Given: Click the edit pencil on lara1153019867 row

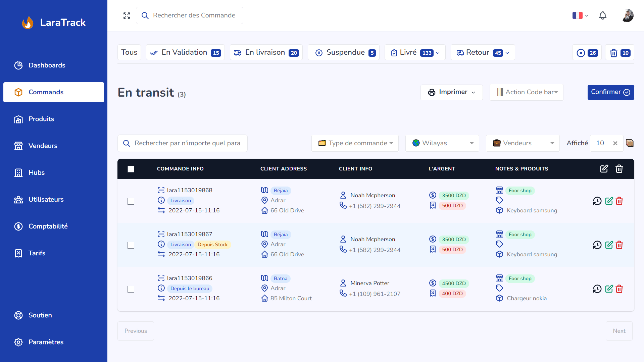Looking at the screenshot, I should tap(609, 245).
